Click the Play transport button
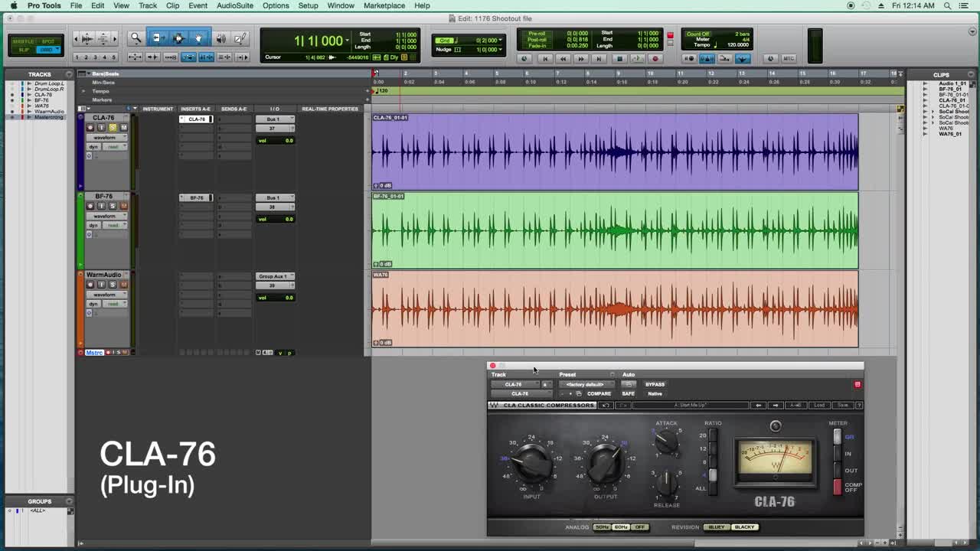The width and height of the screenshot is (980, 551). coord(637,58)
